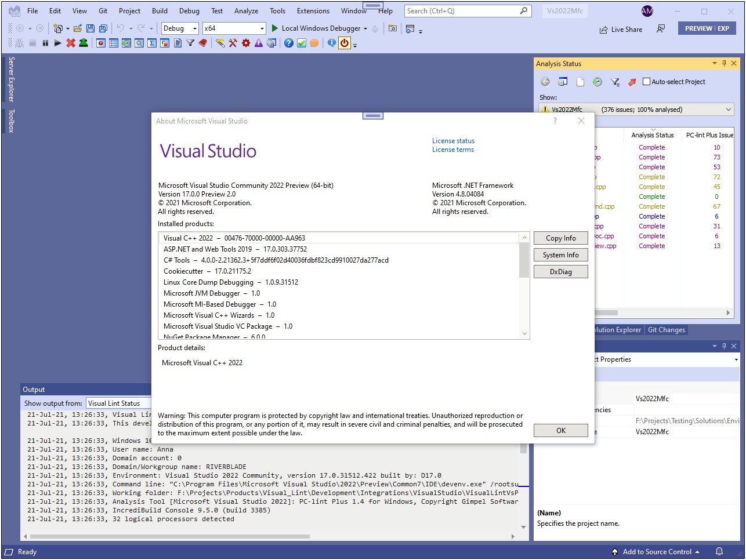Viewport: 746px width, 560px height.
Task: Click the Search (Ctrl+Q) box
Action: 468,10
